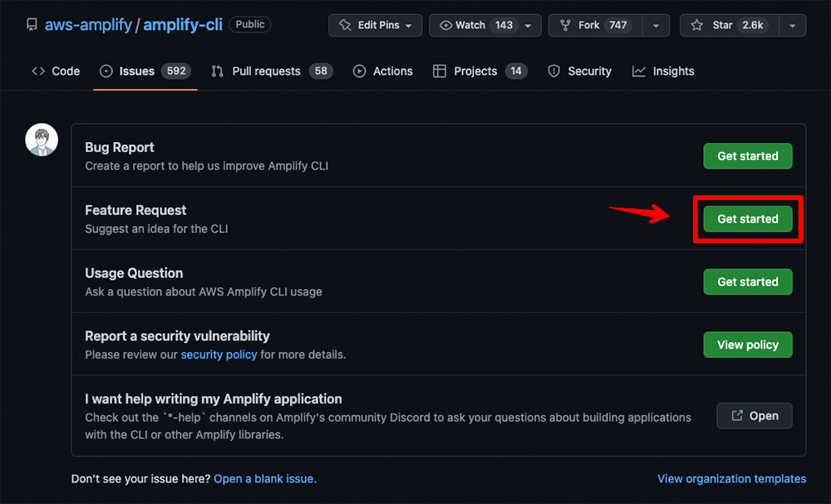The image size is (831, 504).
Task: Get started with a Feature Request
Action: (x=748, y=219)
